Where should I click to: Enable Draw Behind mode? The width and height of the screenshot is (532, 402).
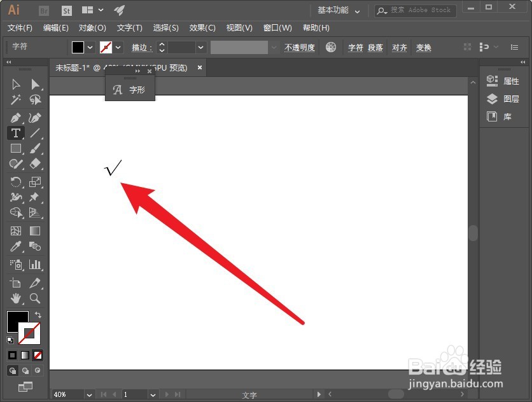25,370
